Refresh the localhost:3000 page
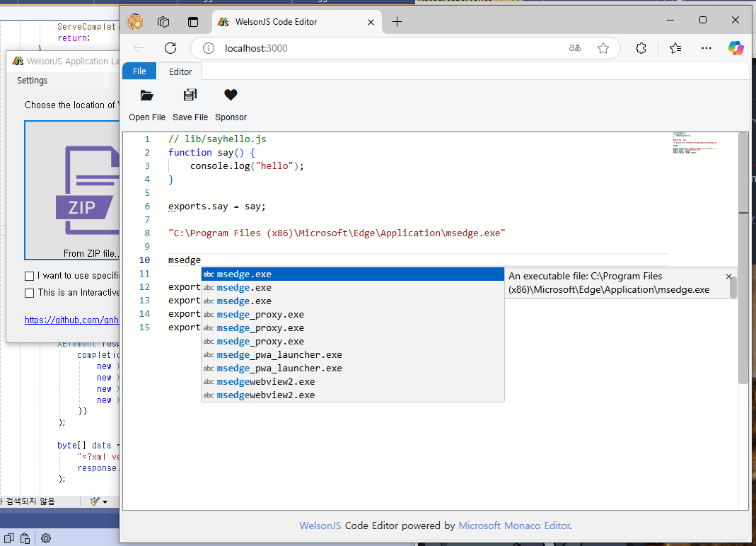The height and width of the screenshot is (546, 756). click(x=170, y=48)
